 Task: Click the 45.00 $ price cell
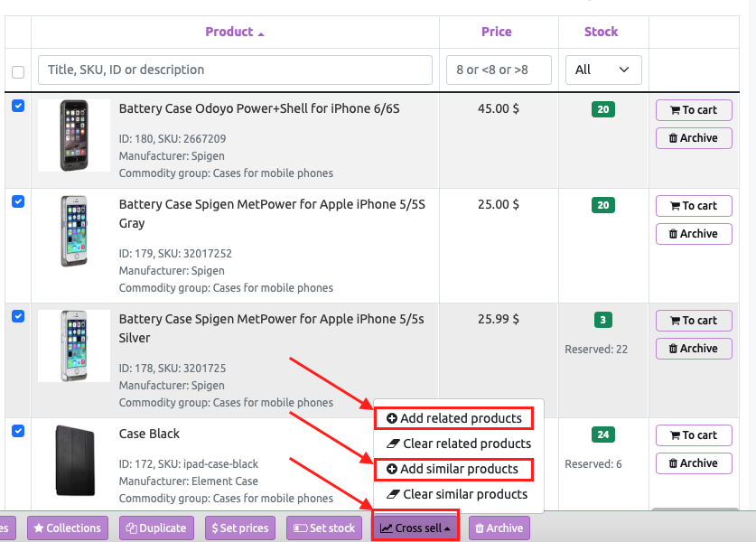pos(499,108)
